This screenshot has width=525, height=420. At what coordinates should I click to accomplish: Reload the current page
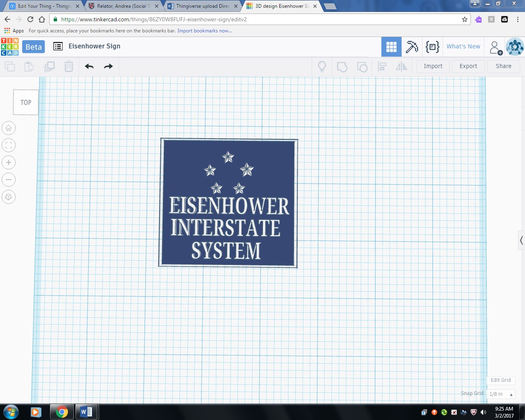(x=30, y=19)
